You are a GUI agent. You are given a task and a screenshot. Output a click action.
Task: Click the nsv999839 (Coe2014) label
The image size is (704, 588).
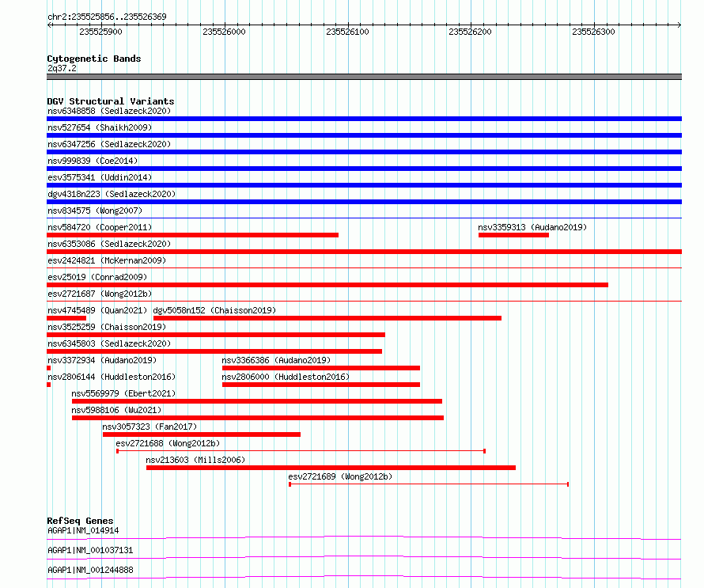93,161
